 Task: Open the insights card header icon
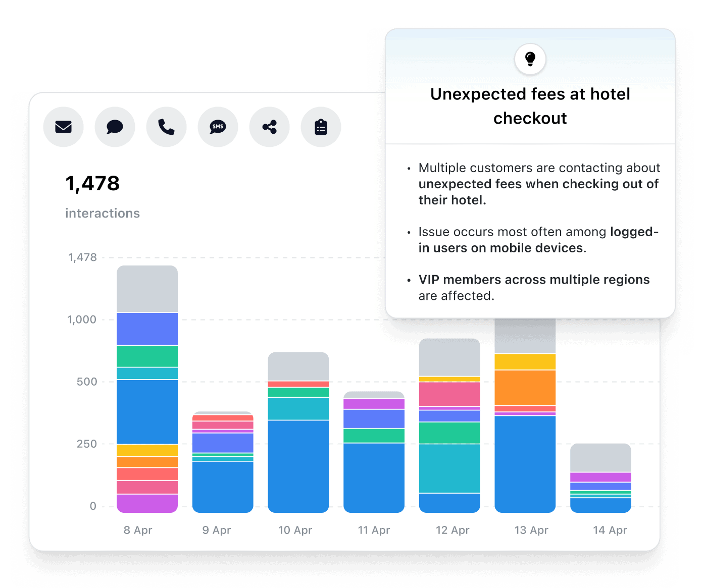click(530, 59)
